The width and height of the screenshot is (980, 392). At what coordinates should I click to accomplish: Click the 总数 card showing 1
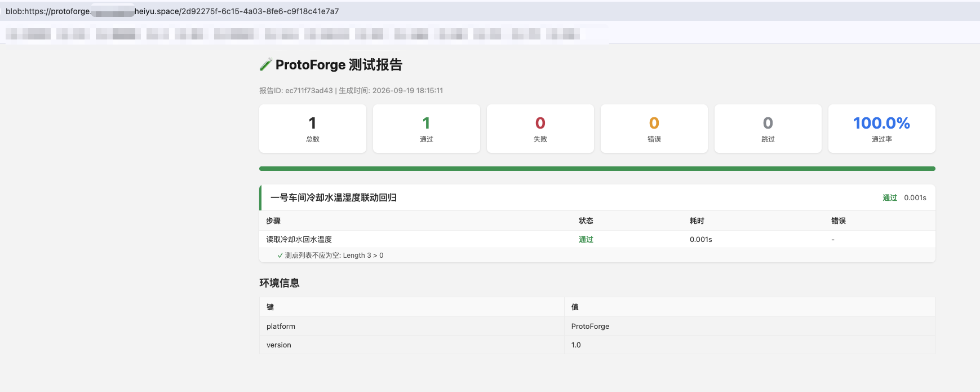click(x=313, y=129)
